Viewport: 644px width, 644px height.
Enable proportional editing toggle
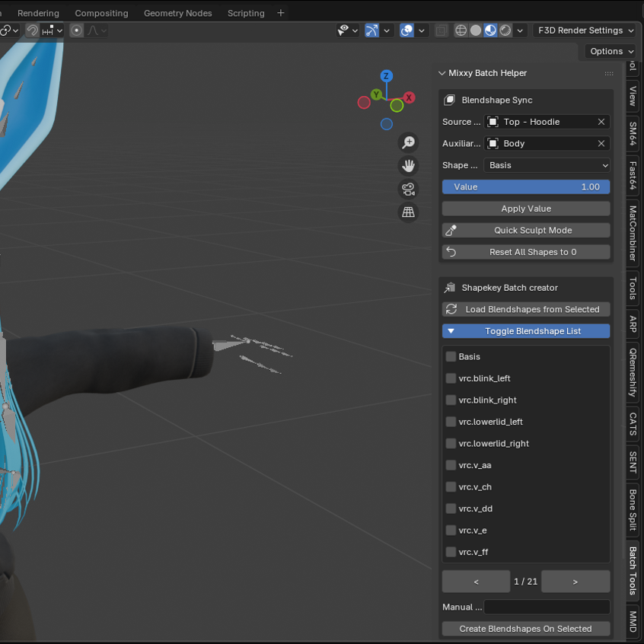point(76,30)
